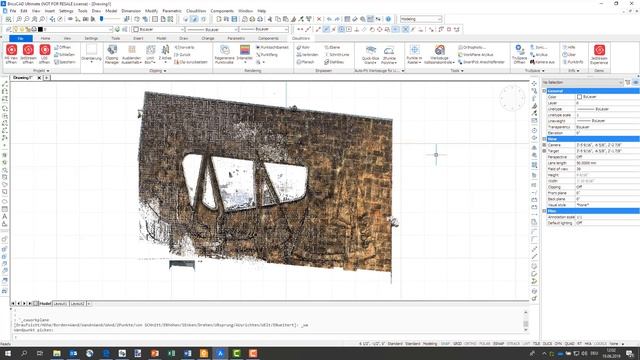Viewport: 640px width, 360px height.
Task: Click the Orthophoto button
Action: tap(472, 47)
